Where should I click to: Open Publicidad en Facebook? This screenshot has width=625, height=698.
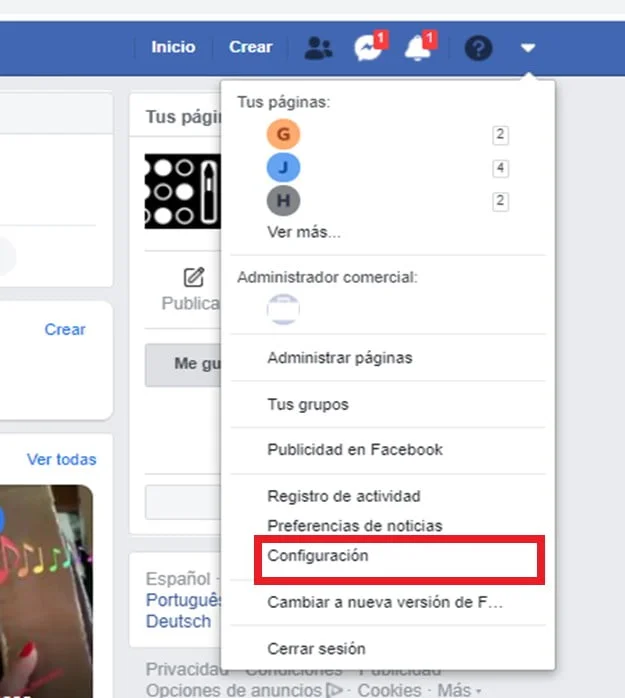[355, 450]
